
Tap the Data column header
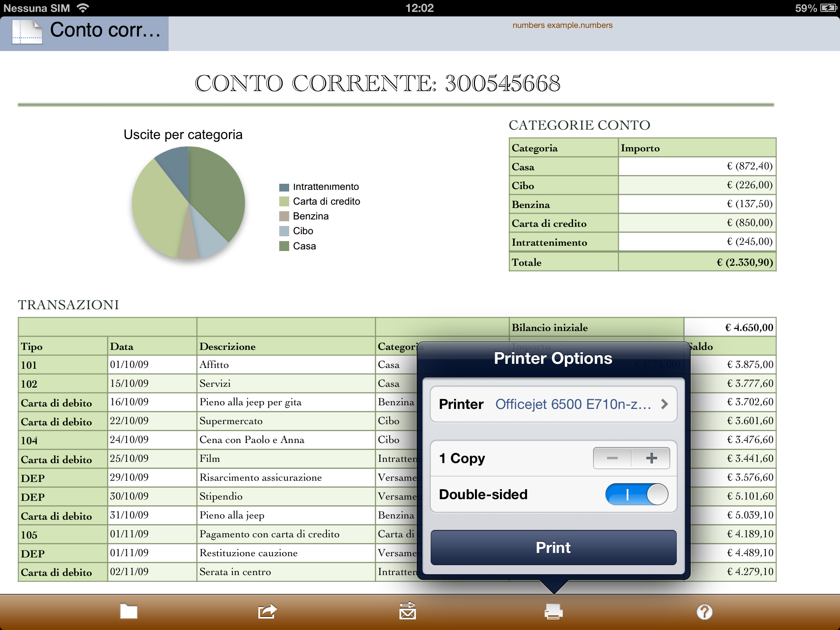(152, 346)
